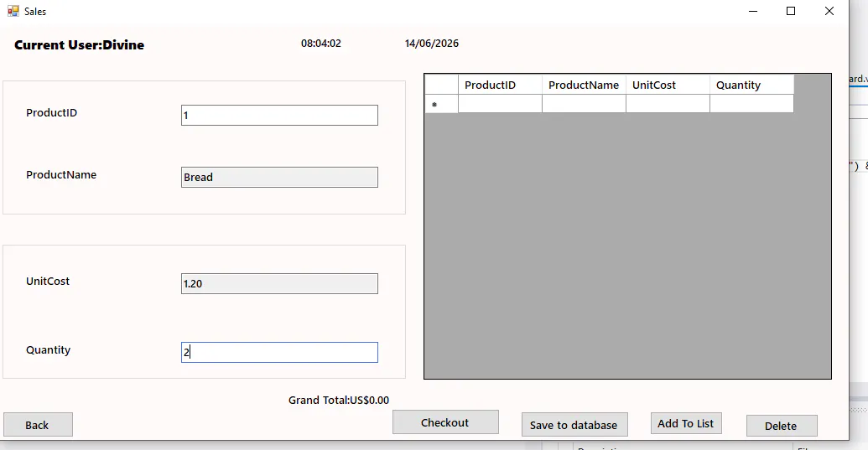Click the Quantity label on the form
The image size is (868, 450).
[48, 350]
